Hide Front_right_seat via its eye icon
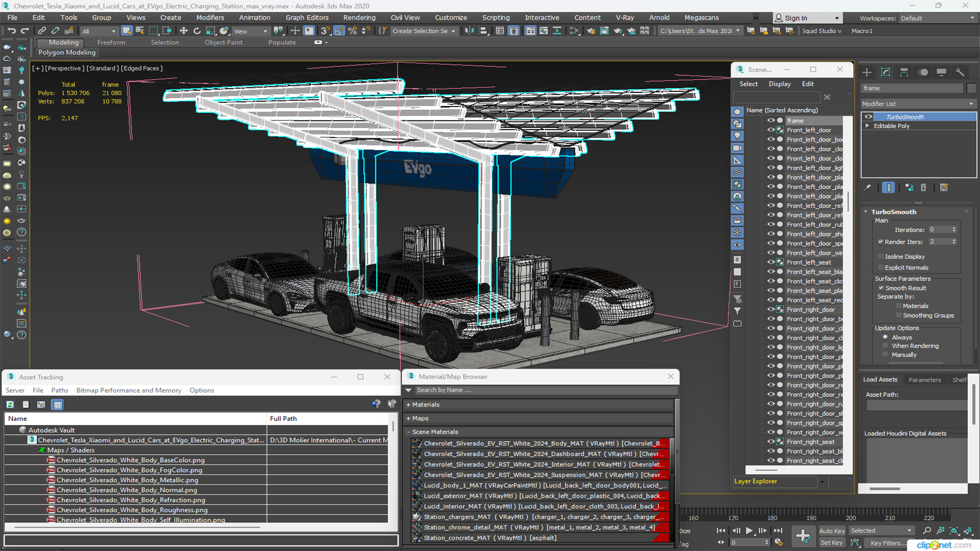The width and height of the screenshot is (980, 551). pos(771,442)
